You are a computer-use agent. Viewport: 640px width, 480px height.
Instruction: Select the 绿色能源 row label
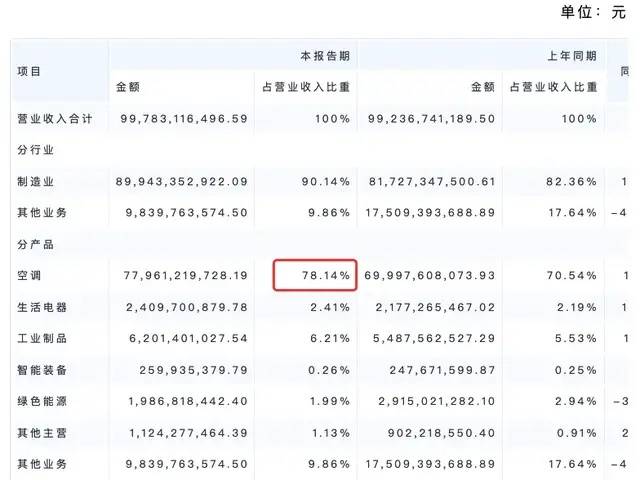point(42,402)
